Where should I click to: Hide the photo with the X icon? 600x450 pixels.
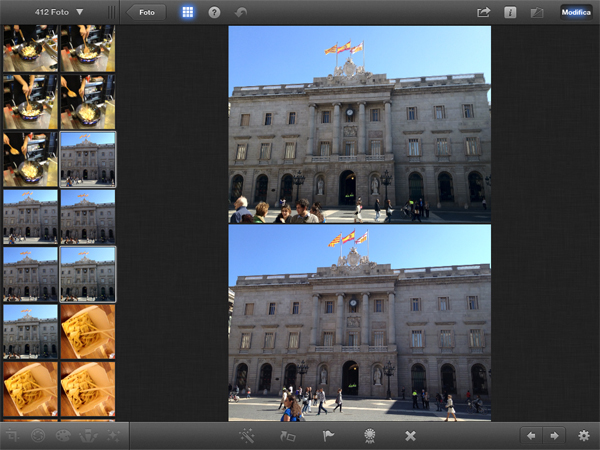click(410, 435)
